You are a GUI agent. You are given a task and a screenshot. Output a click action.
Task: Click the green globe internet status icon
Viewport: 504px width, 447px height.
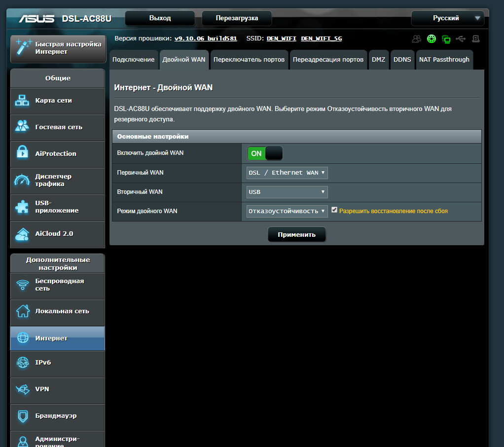click(432, 39)
